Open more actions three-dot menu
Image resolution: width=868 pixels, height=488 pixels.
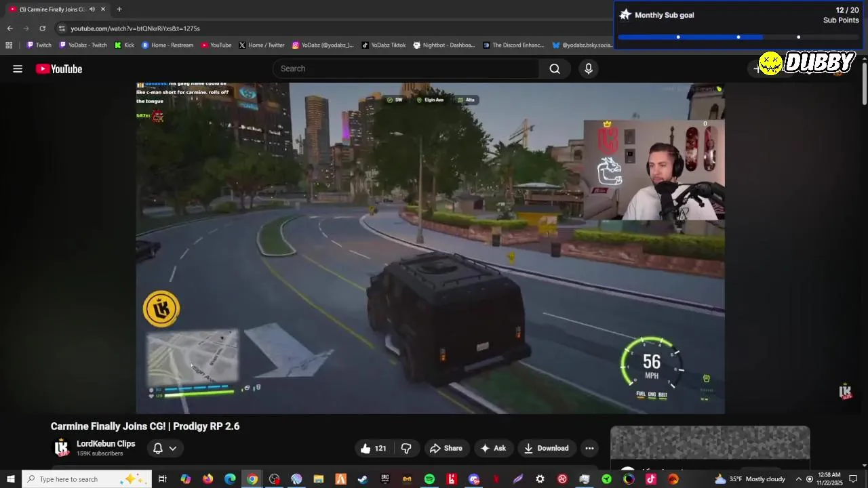pos(589,448)
